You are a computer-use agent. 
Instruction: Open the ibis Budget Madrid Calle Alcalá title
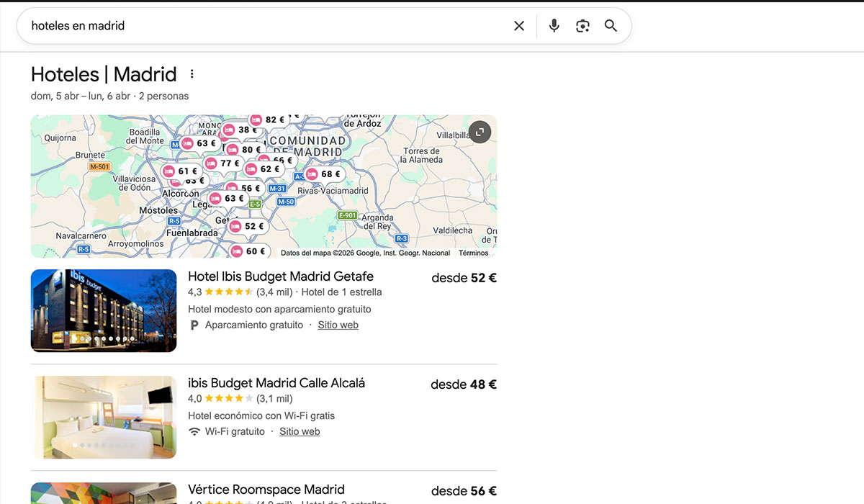coord(276,383)
